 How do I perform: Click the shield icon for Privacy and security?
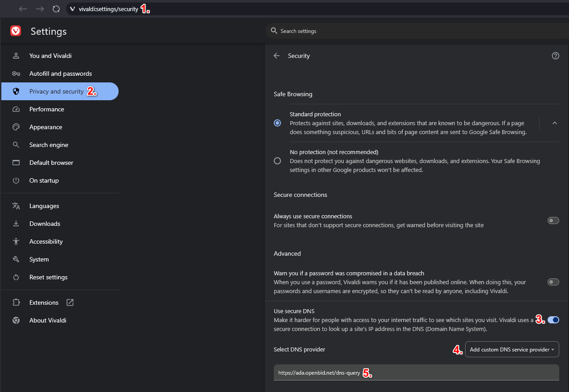(16, 91)
